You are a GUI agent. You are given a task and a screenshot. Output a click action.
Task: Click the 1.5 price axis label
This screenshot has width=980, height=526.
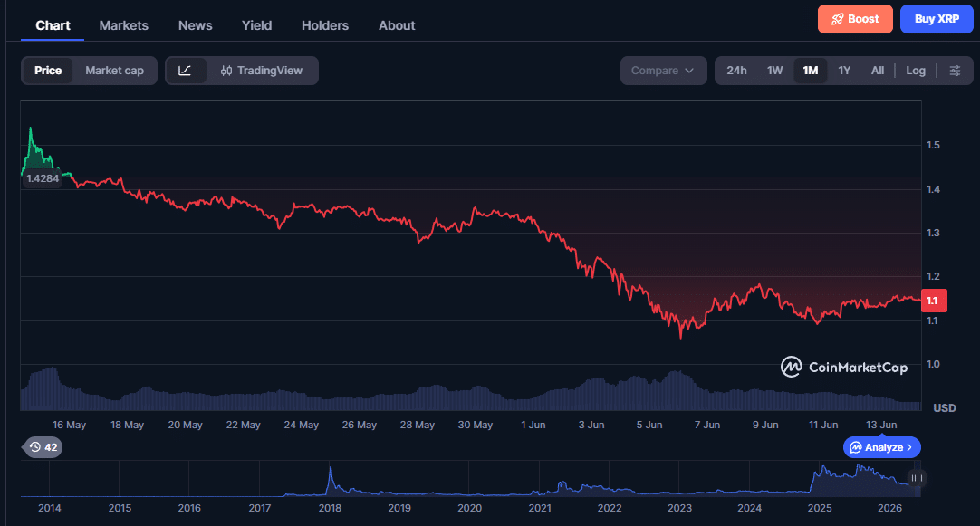click(933, 145)
